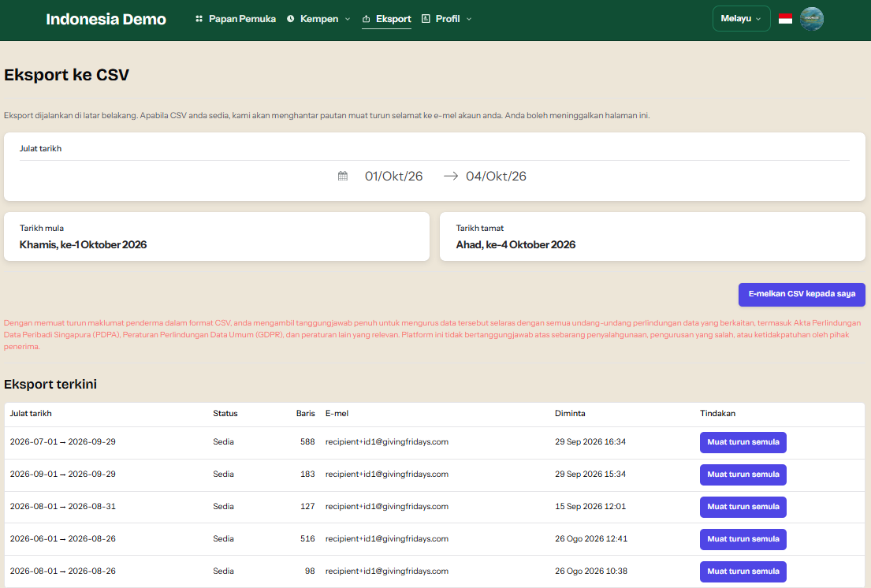Click the Eksport terkini heading
Viewport: 871px width, 588px height.
pos(50,384)
